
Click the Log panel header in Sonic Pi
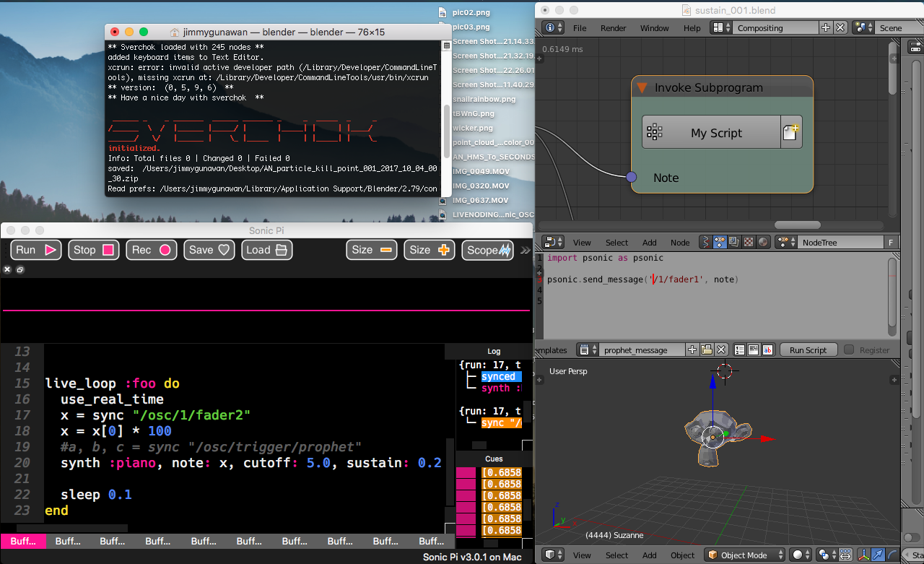[x=494, y=352]
